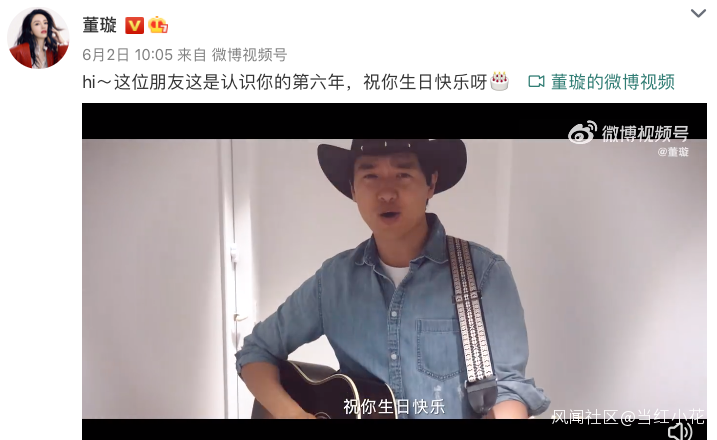Viewport: 717px width, 440px height.
Task: Toggle the video sound speaker icon
Action: [680, 431]
